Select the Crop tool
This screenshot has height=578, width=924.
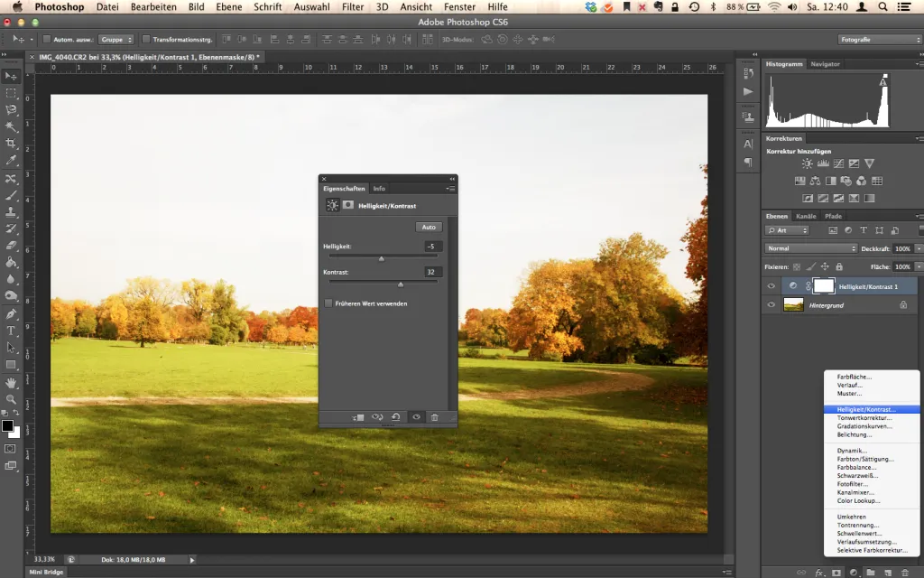coord(11,144)
